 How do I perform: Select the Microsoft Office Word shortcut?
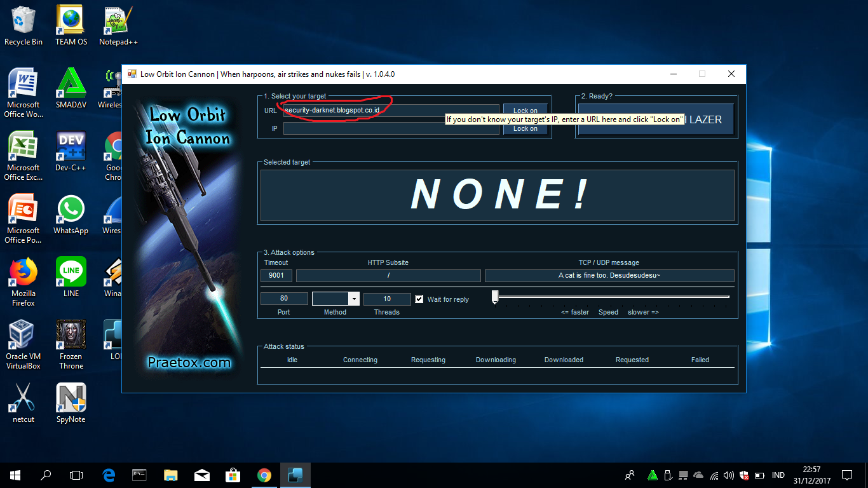[24, 93]
